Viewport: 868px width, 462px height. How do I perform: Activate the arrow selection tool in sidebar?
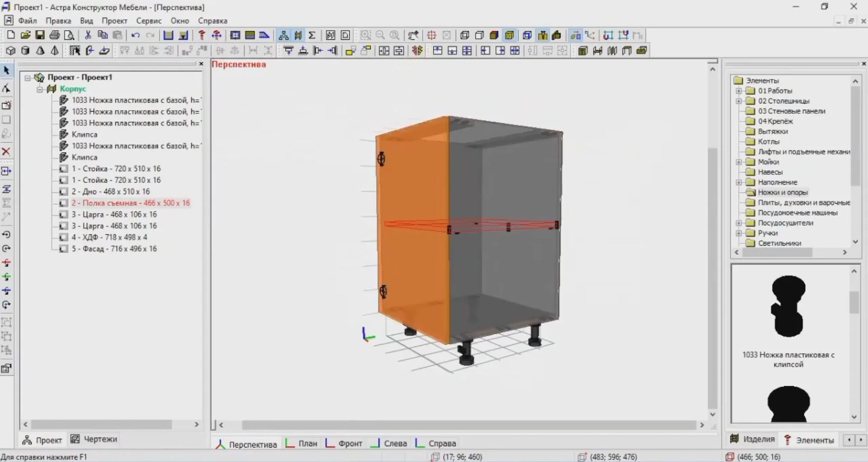[x=6, y=70]
